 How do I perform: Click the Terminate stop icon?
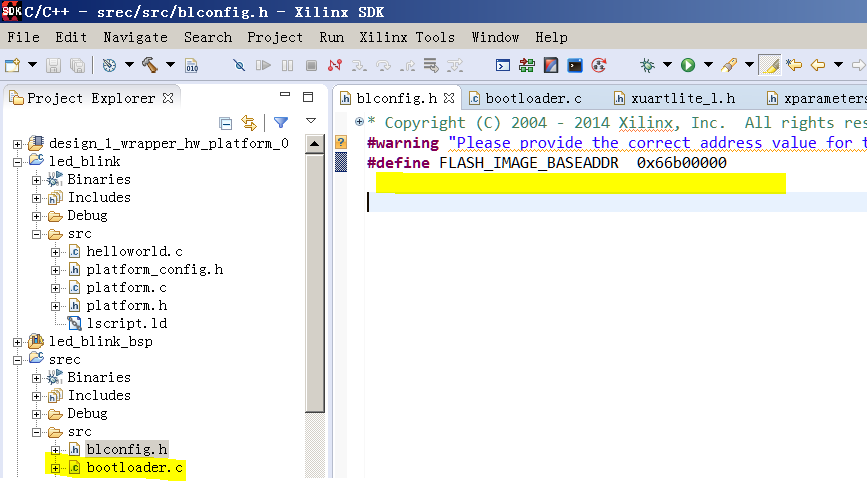pos(311,65)
